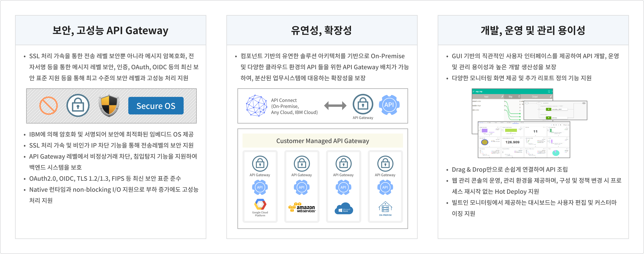Select the Secure OS blue button
This screenshot has width=644, height=254.
point(156,106)
